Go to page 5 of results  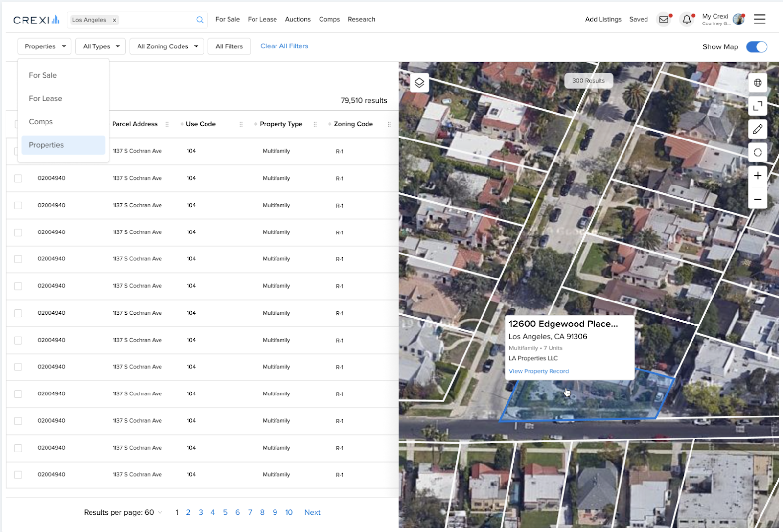(x=225, y=512)
